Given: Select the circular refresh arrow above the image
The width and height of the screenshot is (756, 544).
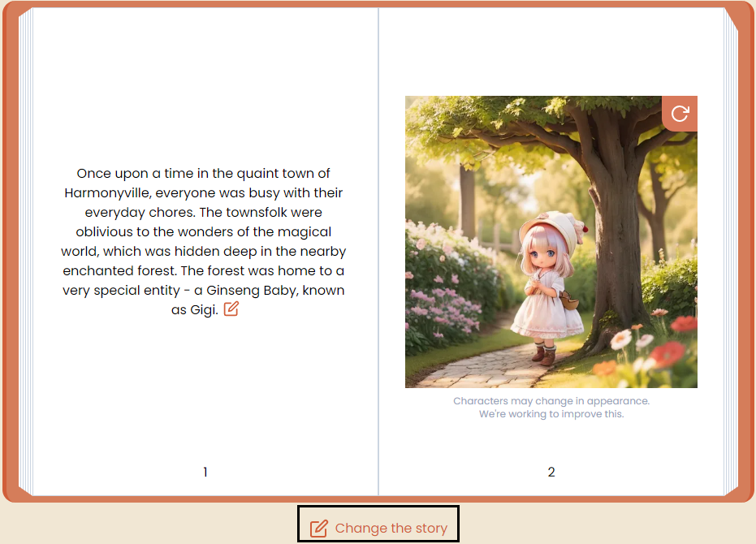Looking at the screenshot, I should [680, 113].
